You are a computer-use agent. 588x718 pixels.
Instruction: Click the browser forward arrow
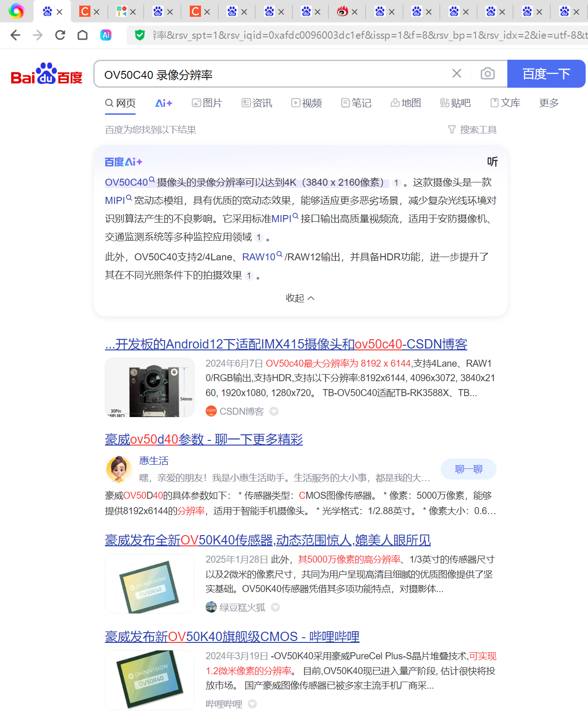point(38,35)
